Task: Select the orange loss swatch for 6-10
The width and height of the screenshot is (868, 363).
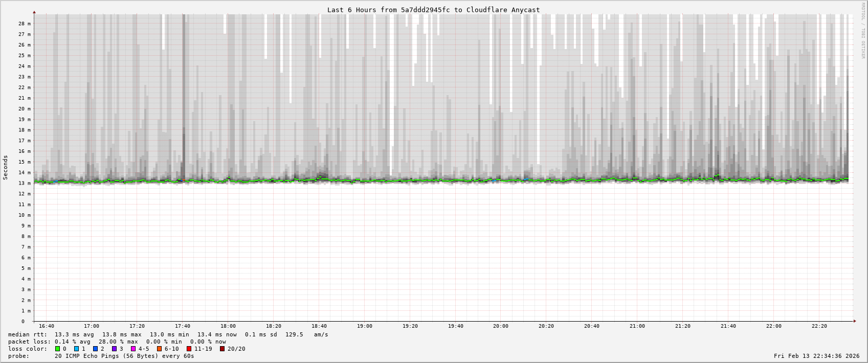Action: pyautogui.click(x=160, y=349)
